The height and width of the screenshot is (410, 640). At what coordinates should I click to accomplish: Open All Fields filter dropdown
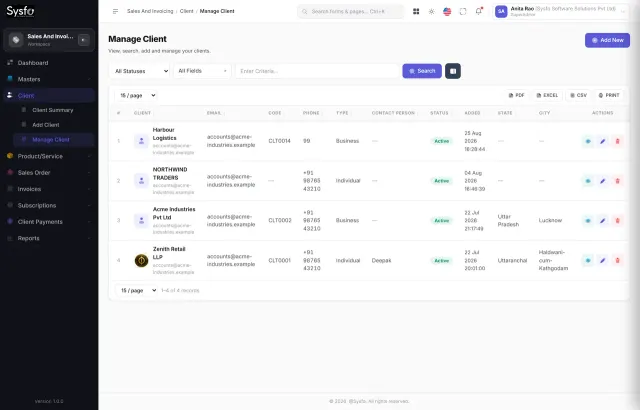(x=202, y=71)
